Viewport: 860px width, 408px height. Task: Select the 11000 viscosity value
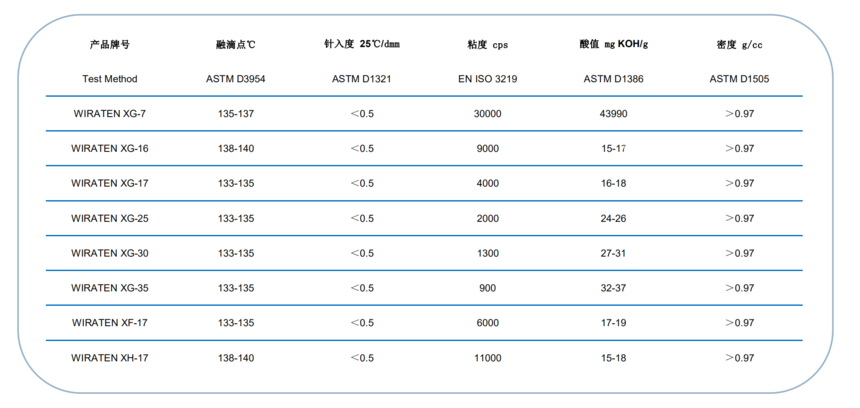coord(488,358)
